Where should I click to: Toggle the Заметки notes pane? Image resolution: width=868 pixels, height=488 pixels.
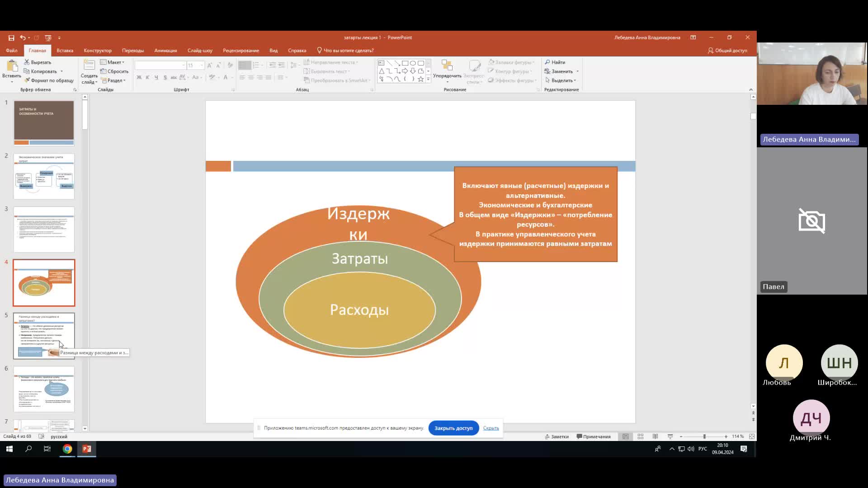557,436
